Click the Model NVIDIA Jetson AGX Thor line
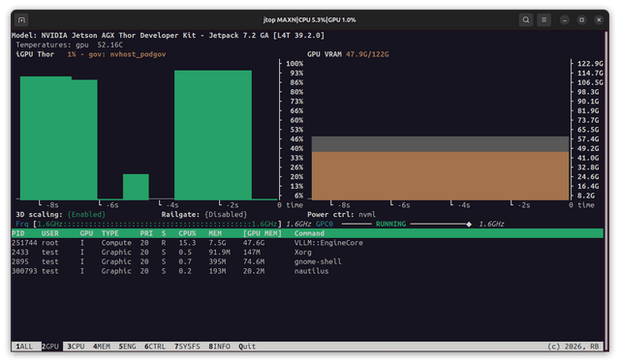Viewport: 620px width, 364px height. 168,36
